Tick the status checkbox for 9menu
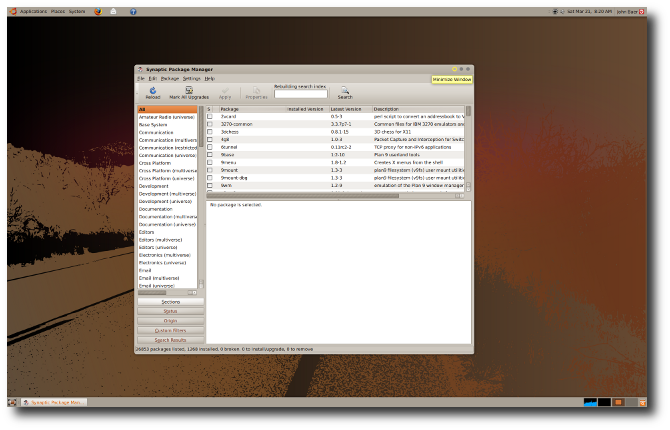The width and height of the screenshot is (670, 430). tap(210, 162)
